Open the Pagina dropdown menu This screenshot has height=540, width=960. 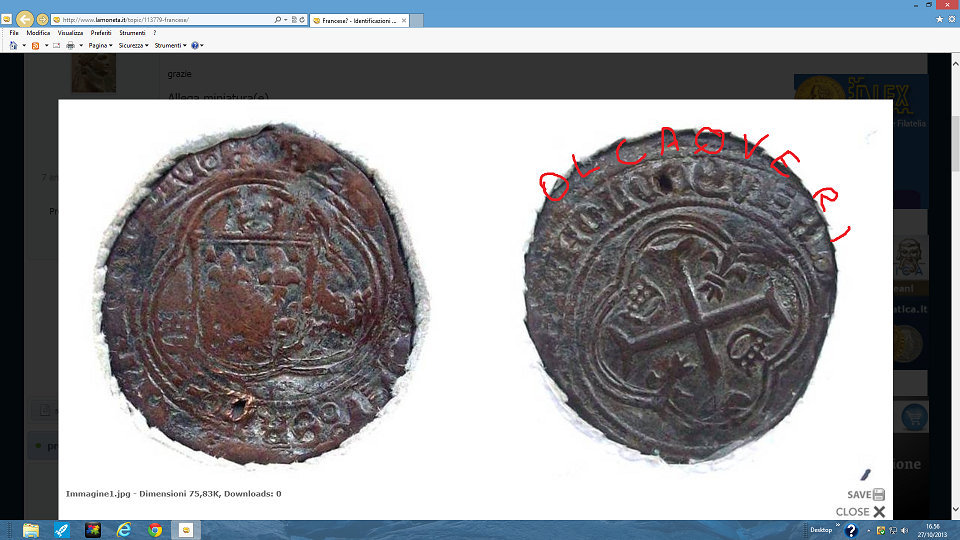100,45
